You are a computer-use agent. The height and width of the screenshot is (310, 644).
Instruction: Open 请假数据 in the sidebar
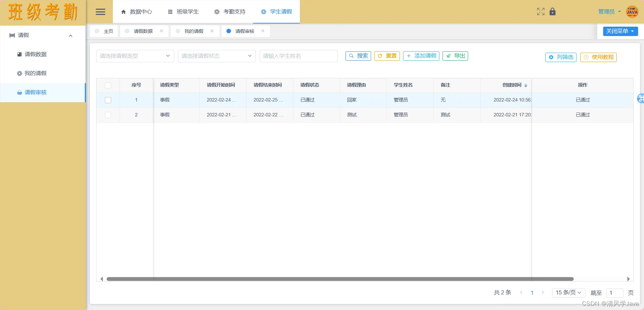point(43,54)
